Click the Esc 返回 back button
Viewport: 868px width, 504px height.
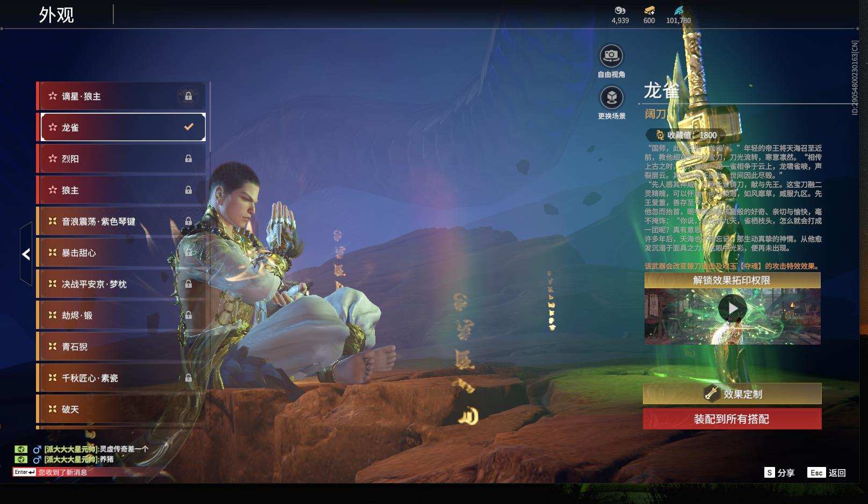[827, 472]
